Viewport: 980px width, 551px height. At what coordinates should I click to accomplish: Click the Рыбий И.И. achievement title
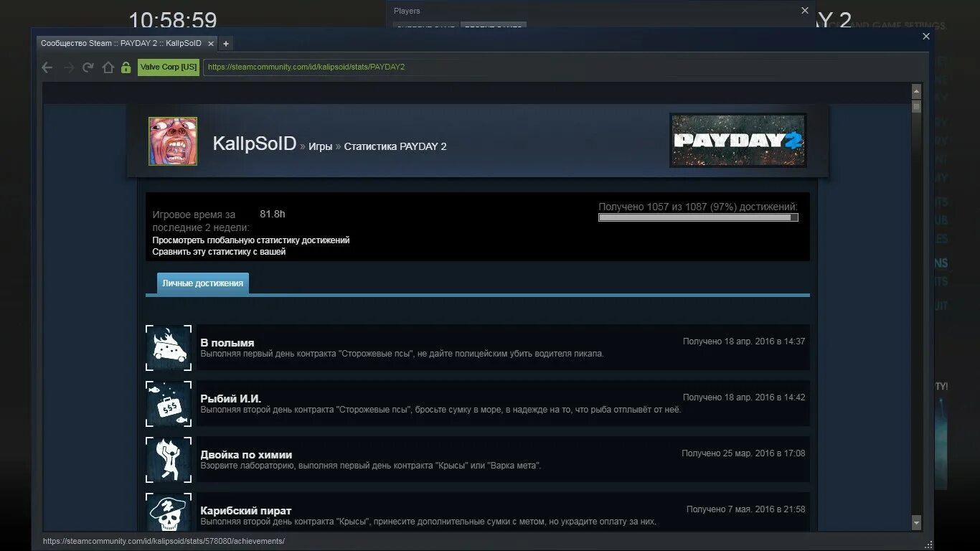click(231, 399)
